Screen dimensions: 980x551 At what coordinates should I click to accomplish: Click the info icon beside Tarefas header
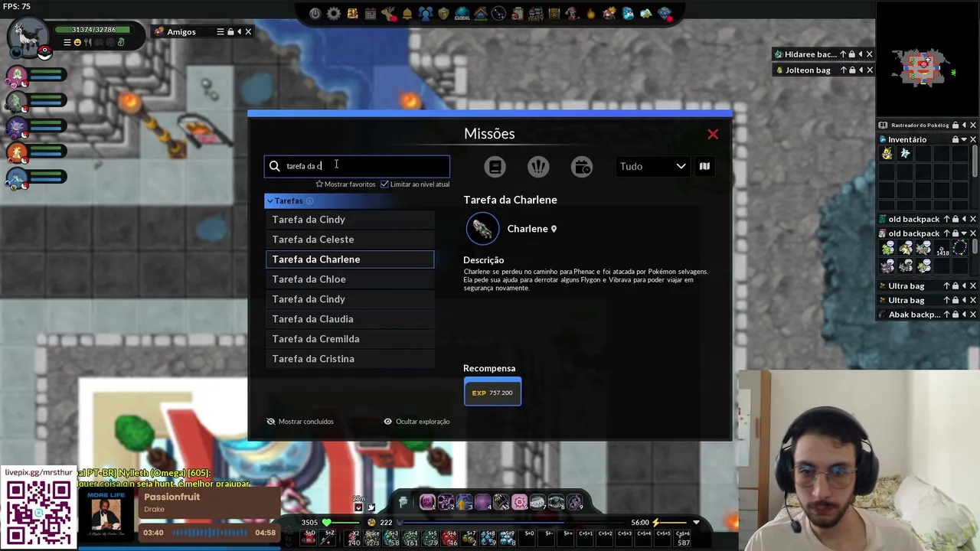point(309,201)
